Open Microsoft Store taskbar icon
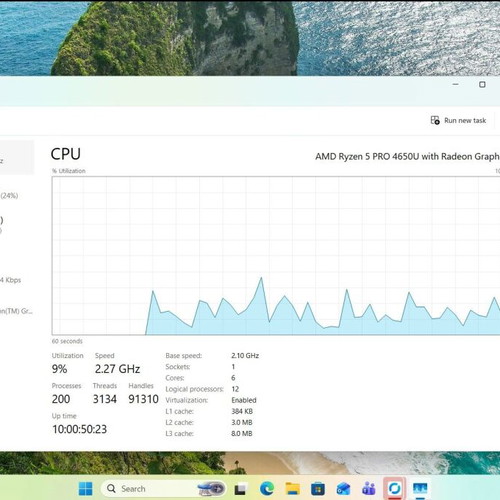This screenshot has height=500, width=500. 318,489
